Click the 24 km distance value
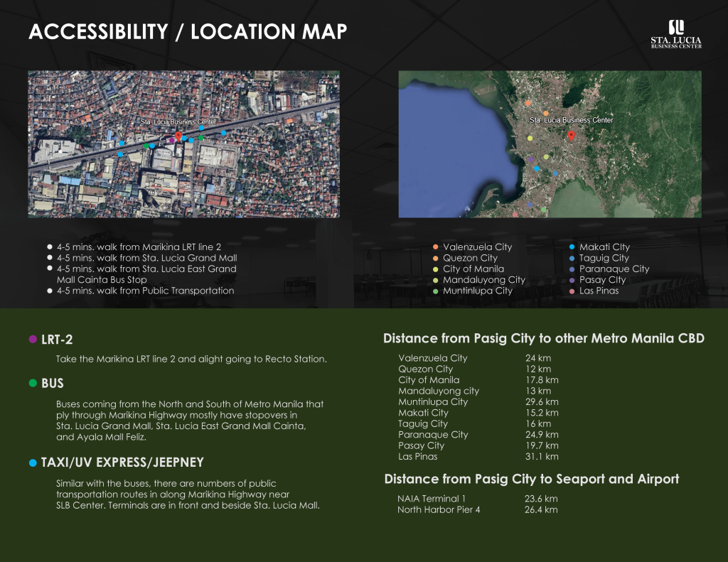 click(x=538, y=358)
